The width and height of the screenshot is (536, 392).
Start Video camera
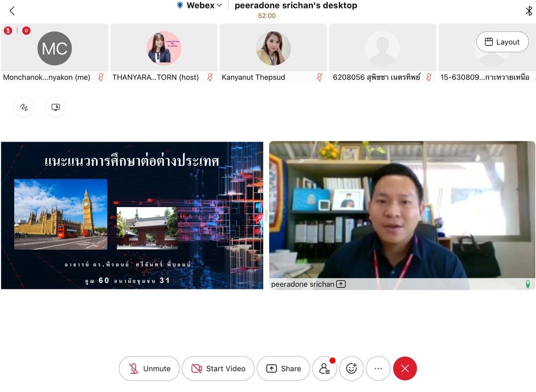click(218, 368)
